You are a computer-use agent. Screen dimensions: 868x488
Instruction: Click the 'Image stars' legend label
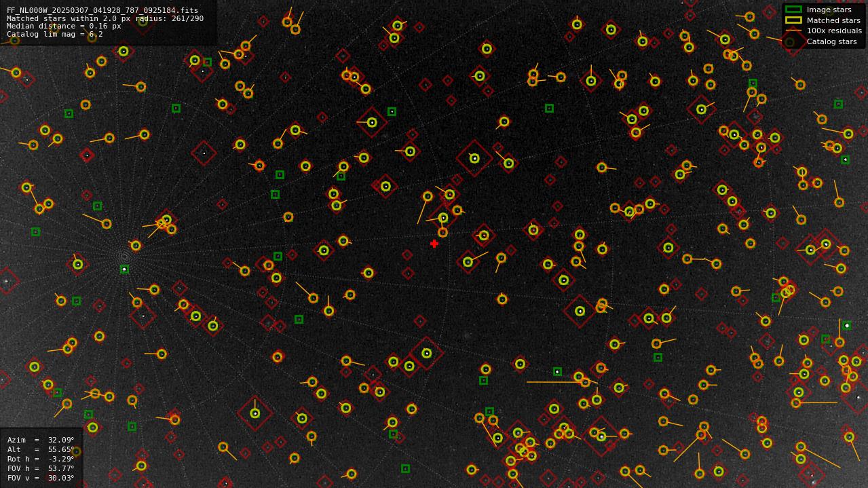point(829,10)
